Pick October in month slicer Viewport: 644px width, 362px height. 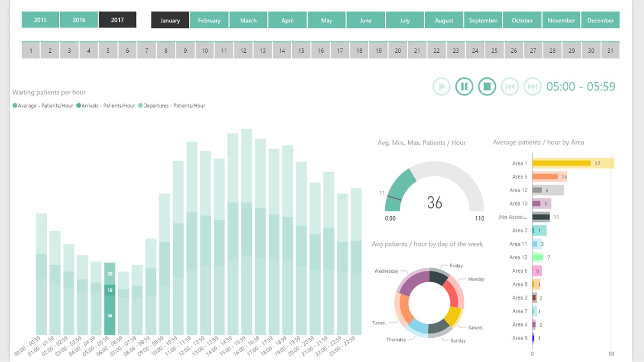522,20
